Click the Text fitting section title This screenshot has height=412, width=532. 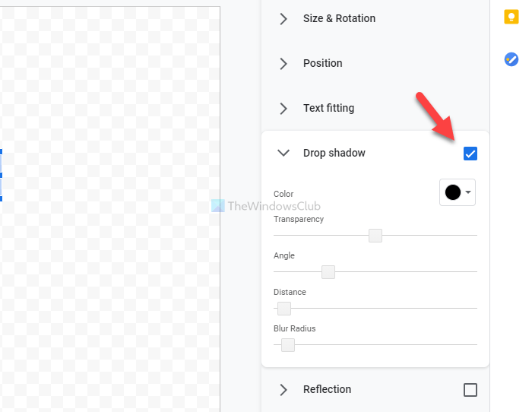(328, 109)
